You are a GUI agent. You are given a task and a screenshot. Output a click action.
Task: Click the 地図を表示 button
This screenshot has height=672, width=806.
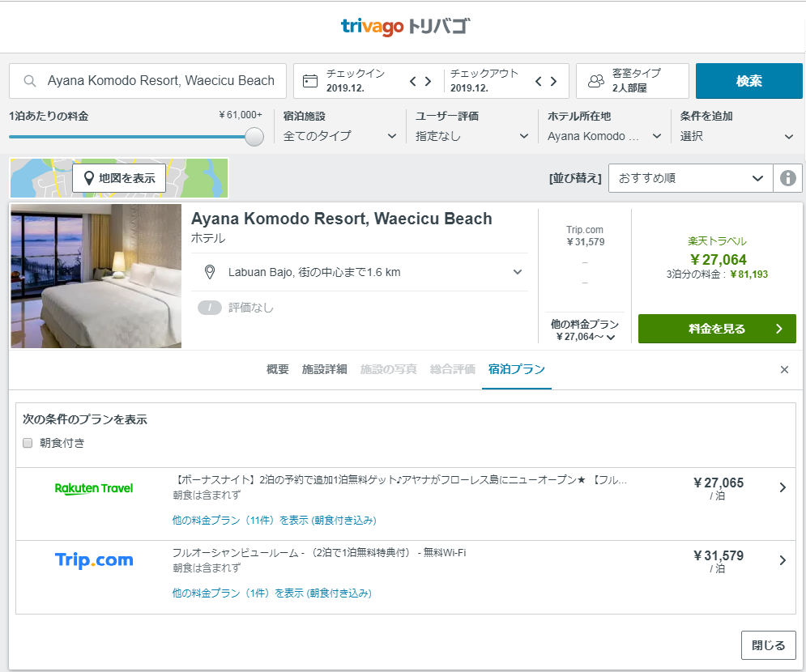(x=119, y=178)
